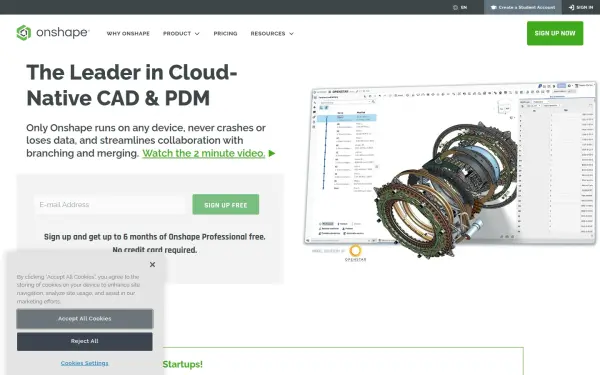Click Accept All Cookies
Image resolution: width=600 pixels, height=375 pixels.
pyautogui.click(x=85, y=319)
